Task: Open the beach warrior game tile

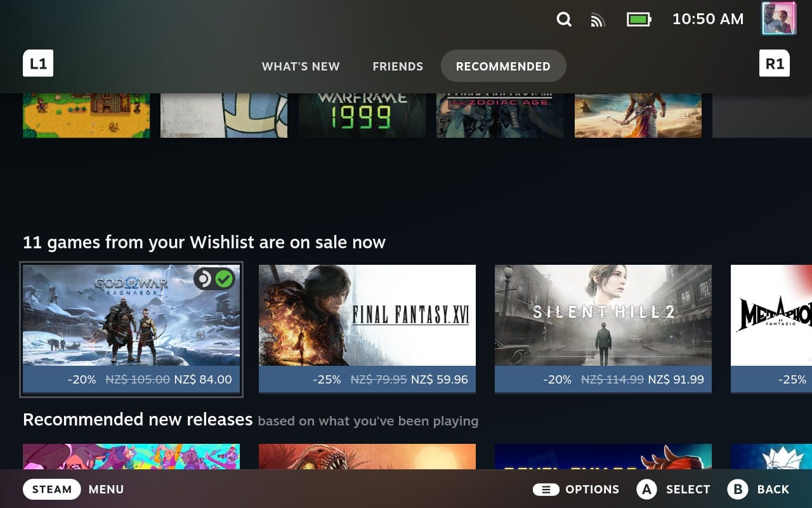Action: (638, 115)
